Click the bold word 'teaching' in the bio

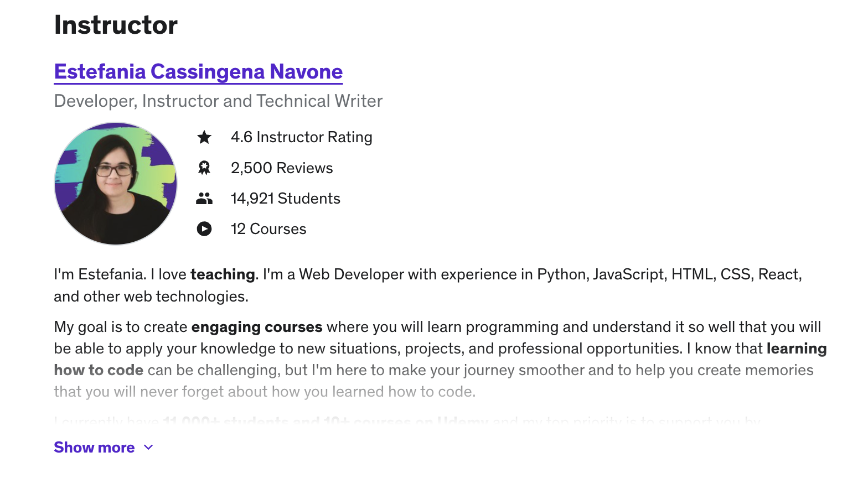pyautogui.click(x=223, y=274)
